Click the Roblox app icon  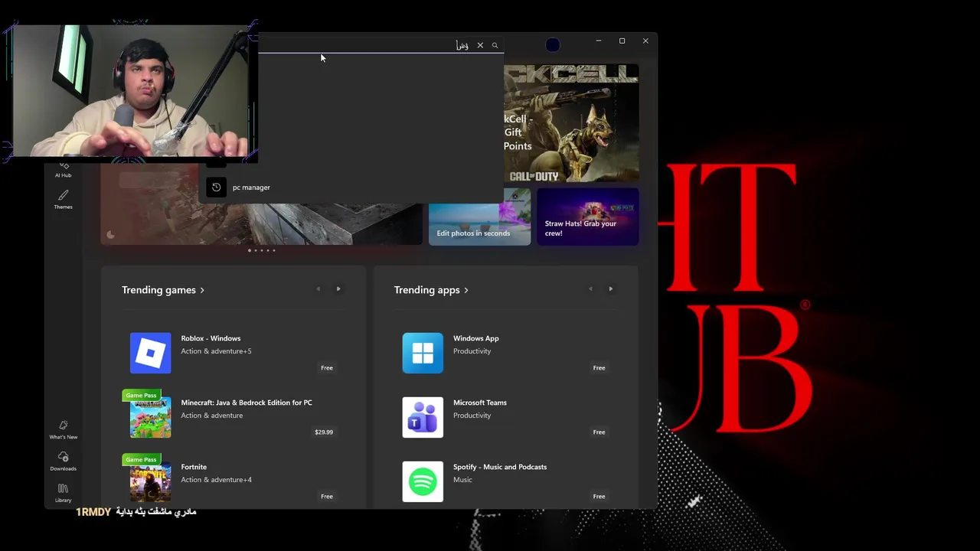click(150, 353)
